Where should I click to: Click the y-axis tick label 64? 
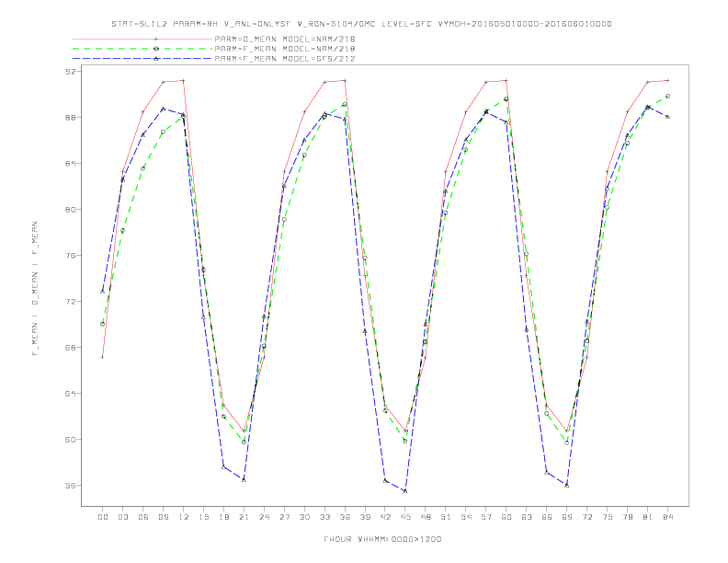point(71,394)
